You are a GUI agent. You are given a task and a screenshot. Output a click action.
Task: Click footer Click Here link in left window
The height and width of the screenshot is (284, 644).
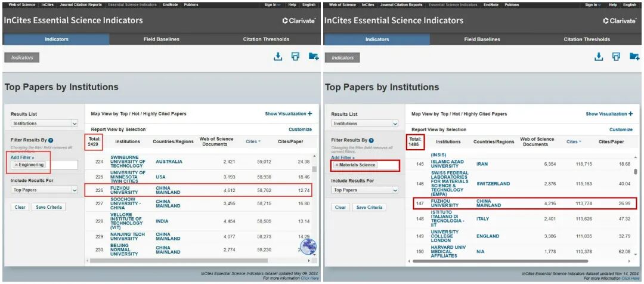click(x=309, y=278)
